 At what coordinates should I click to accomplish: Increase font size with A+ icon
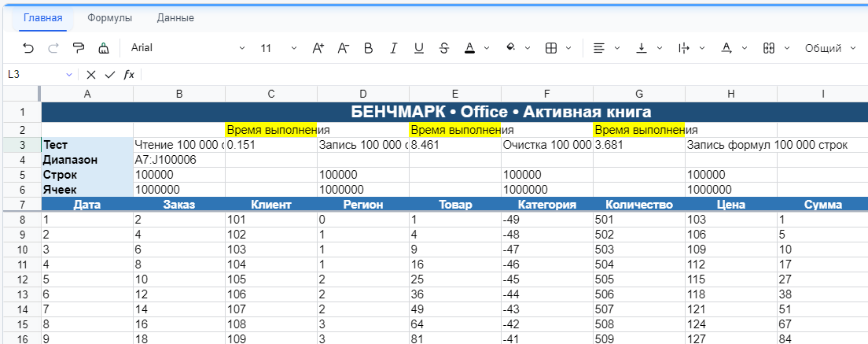point(318,48)
